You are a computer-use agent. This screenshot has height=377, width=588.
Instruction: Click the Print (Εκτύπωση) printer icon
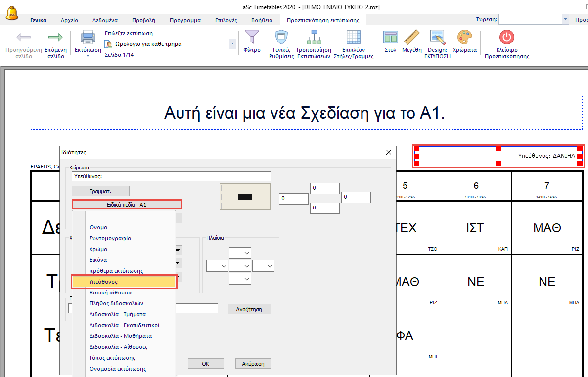pyautogui.click(x=88, y=38)
